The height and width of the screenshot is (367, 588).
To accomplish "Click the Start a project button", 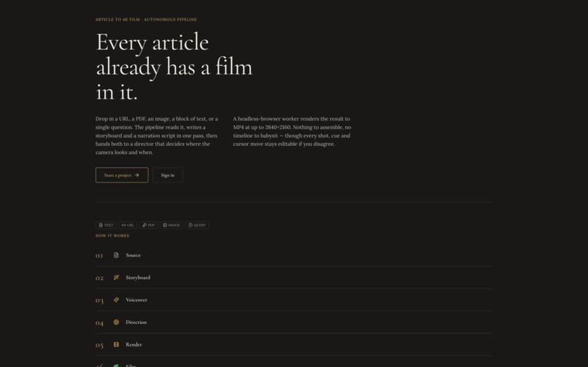I will point(122,175).
